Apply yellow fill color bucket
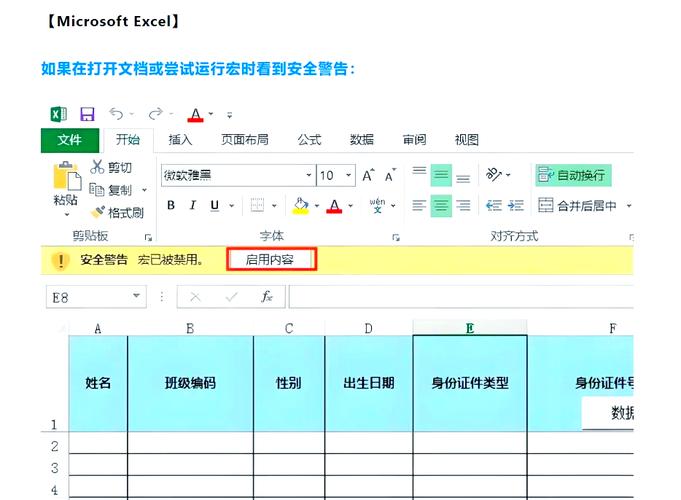This screenshot has width=681, height=500. pos(301,205)
